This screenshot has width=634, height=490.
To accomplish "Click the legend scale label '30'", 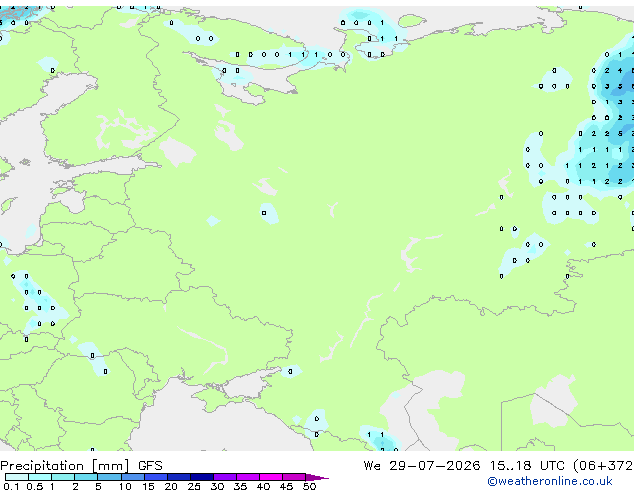I will coord(218,486).
